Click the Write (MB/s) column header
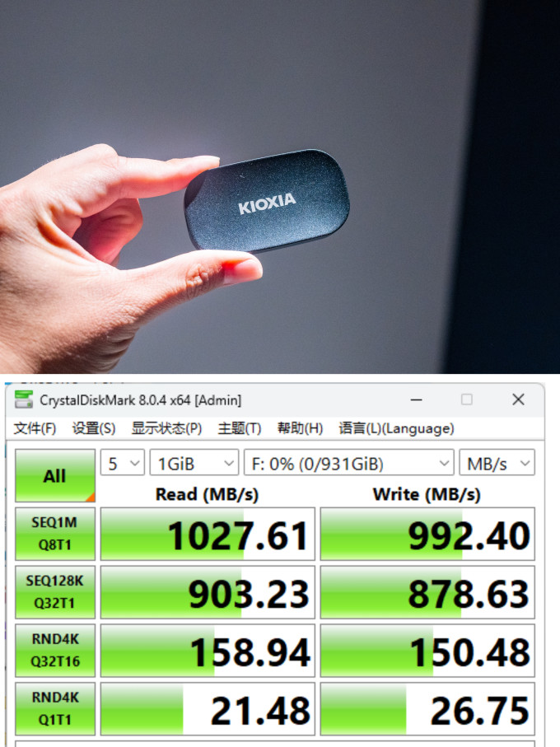 tap(427, 494)
